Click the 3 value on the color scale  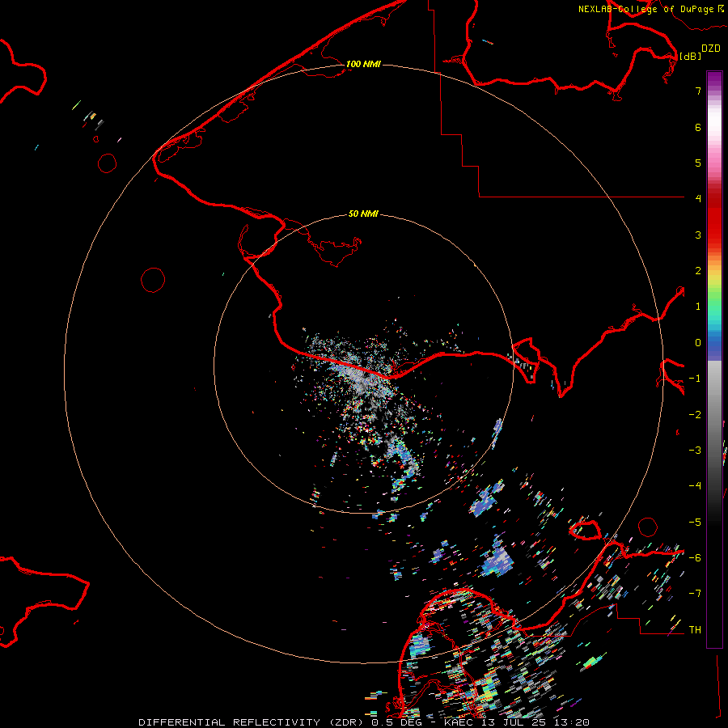click(698, 235)
